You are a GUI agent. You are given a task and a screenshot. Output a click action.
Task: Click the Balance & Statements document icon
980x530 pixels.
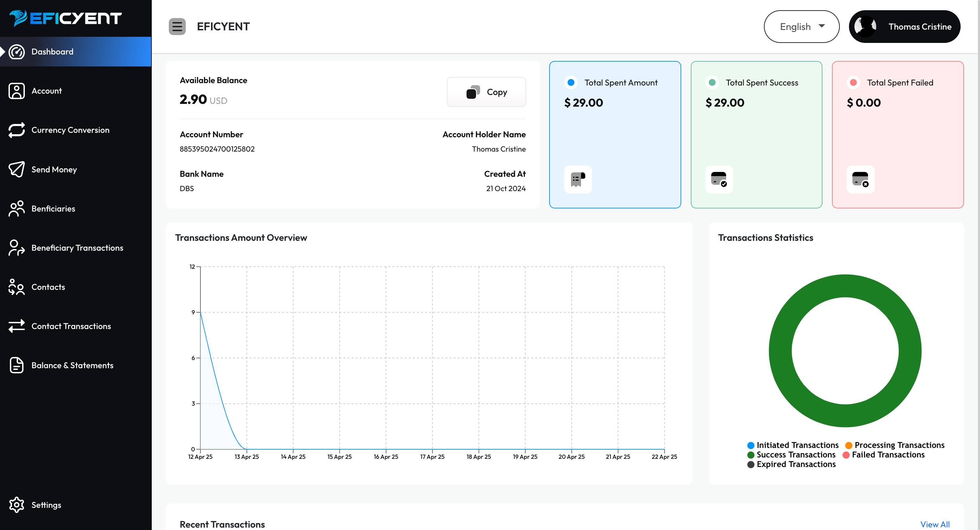tap(16, 365)
